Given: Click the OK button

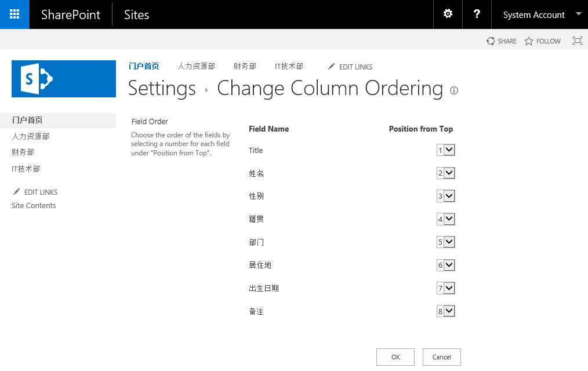Looking at the screenshot, I should point(395,357).
